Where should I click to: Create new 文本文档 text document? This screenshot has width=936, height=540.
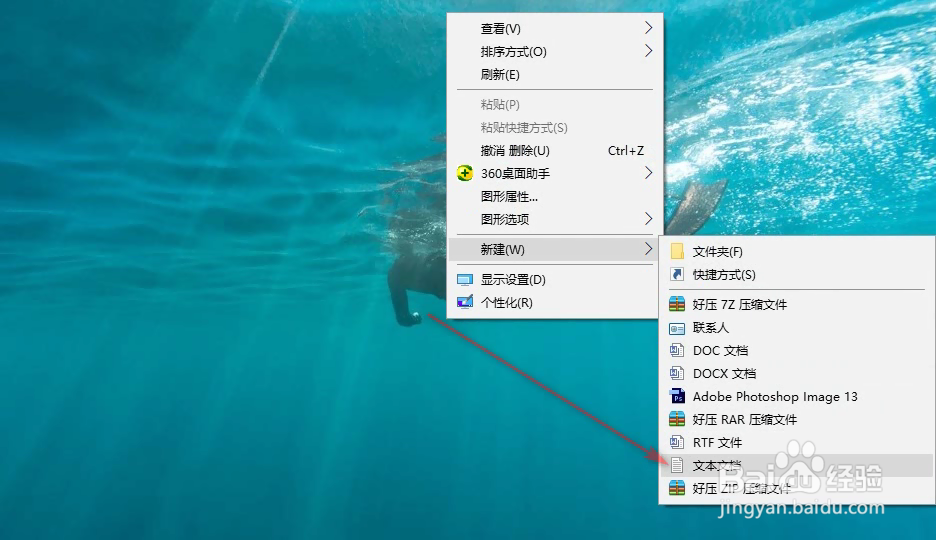click(x=797, y=465)
